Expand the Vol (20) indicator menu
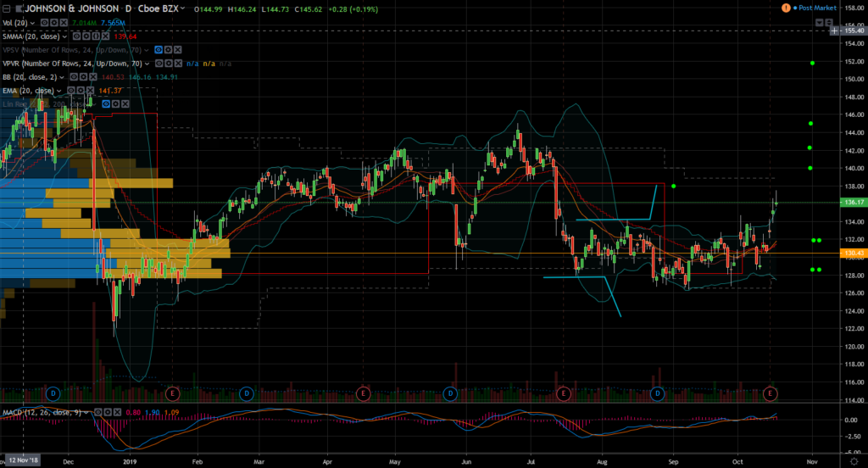Viewport: 868px width, 468px height. pos(33,23)
